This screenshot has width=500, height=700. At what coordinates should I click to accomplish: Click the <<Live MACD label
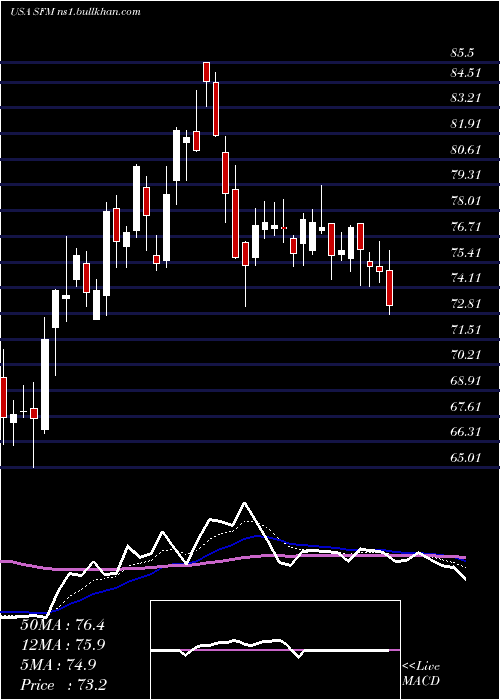421,674
